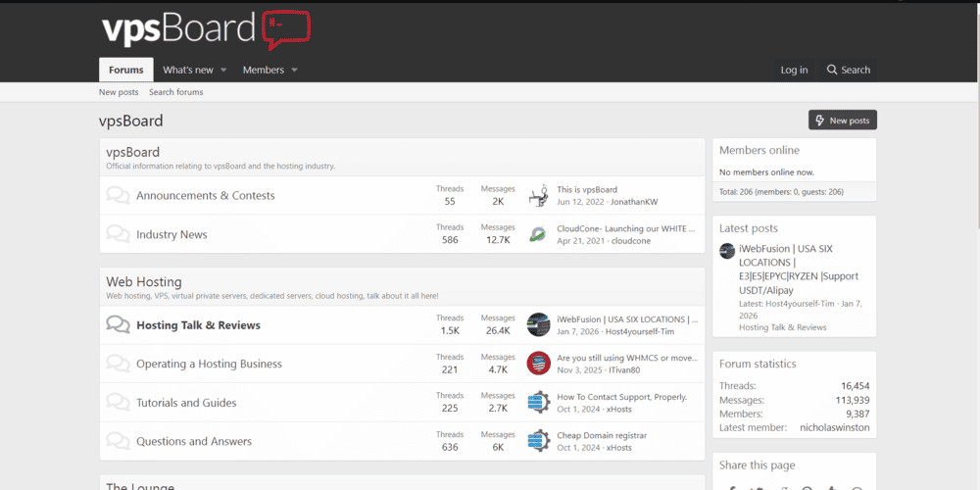
Task: Click the xHosts avatar in Tutorials and Guides row
Action: point(538,402)
